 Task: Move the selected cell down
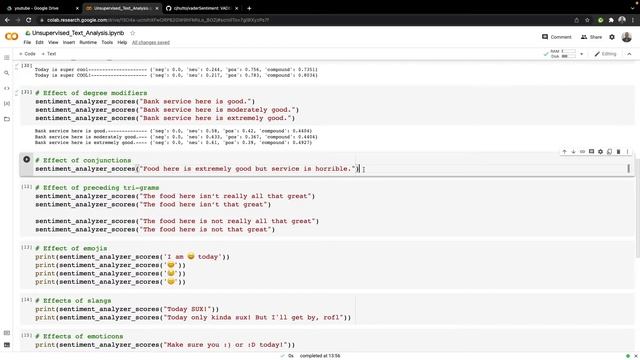coord(573,152)
